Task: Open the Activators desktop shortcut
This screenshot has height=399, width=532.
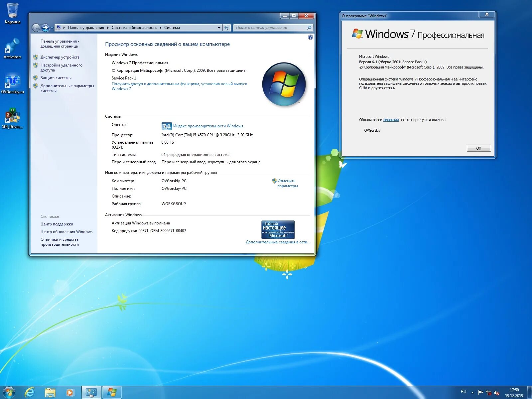Action: pos(13,49)
